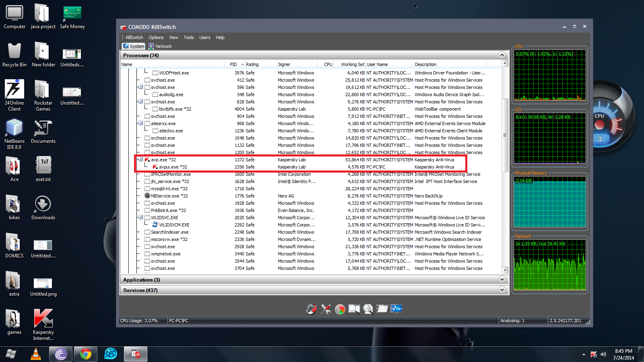The height and width of the screenshot is (362, 644).
Task: Collapse the svchost.exe PID 828 tree node
Action: point(140,101)
